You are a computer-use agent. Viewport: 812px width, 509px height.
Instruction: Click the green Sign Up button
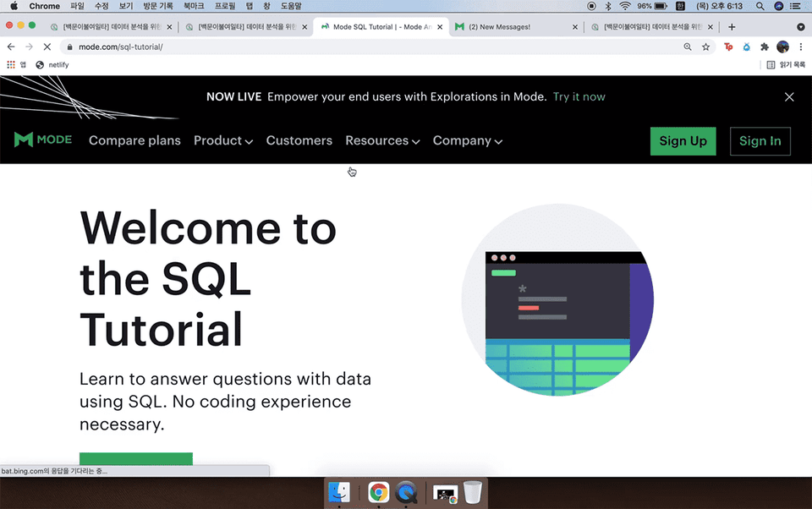click(683, 141)
